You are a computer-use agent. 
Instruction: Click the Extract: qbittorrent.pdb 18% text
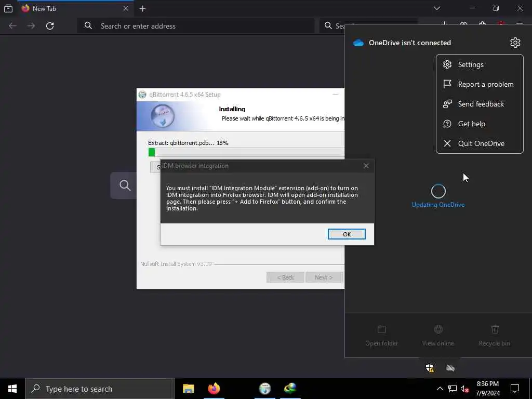pyautogui.click(x=188, y=143)
